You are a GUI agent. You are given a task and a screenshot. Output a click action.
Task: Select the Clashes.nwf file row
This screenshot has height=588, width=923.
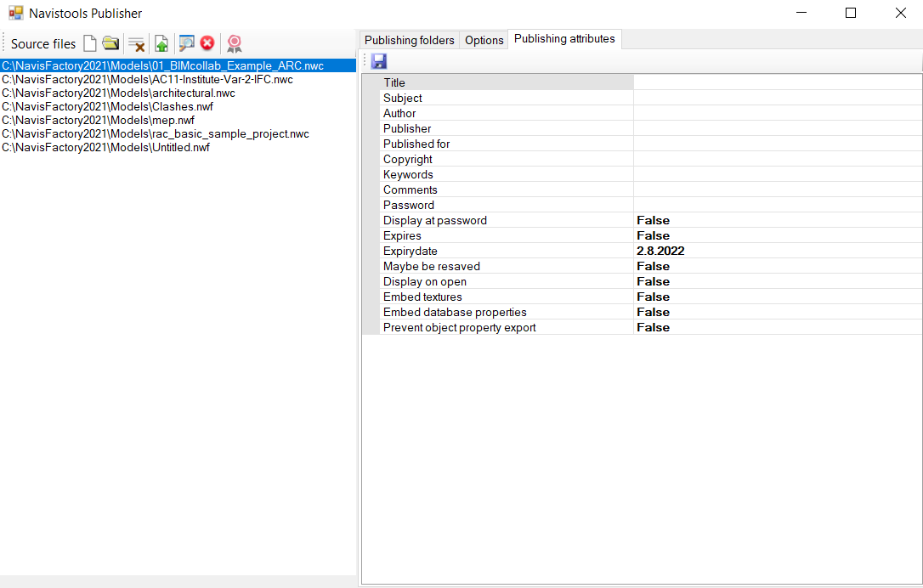178,106
